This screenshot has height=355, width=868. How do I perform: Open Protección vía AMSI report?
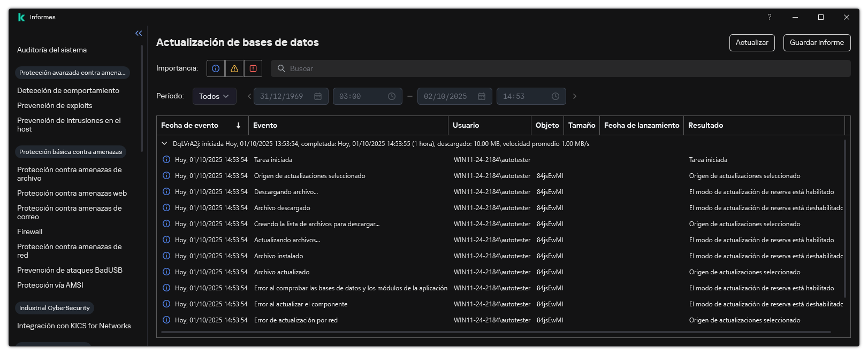coord(50,285)
